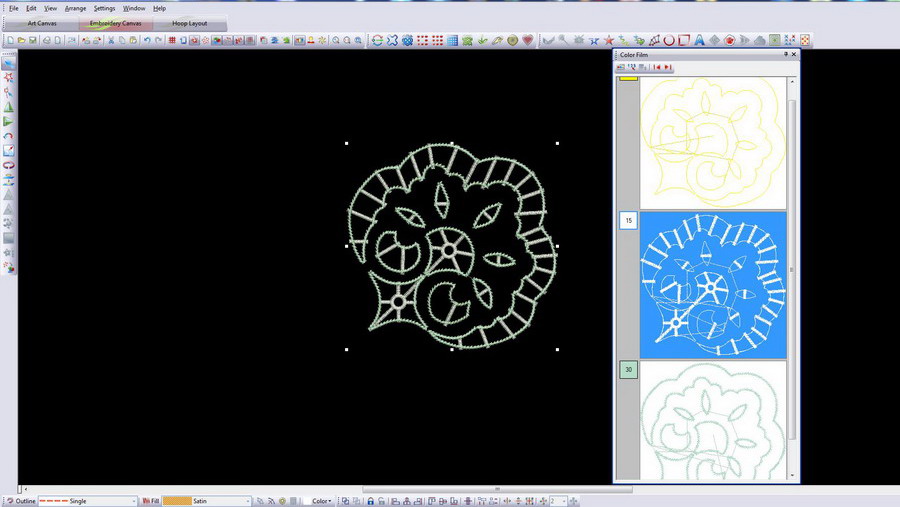
Task: Click the red heart shape icon
Action: point(527,40)
